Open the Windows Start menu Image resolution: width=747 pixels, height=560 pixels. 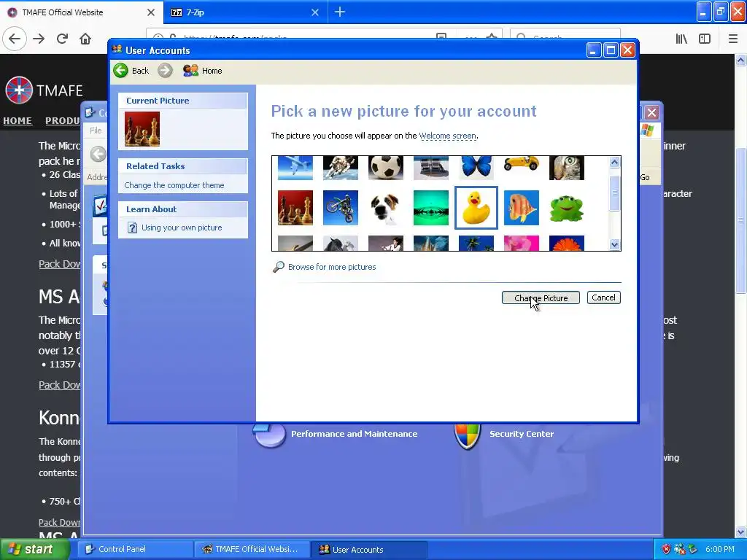pyautogui.click(x=34, y=549)
